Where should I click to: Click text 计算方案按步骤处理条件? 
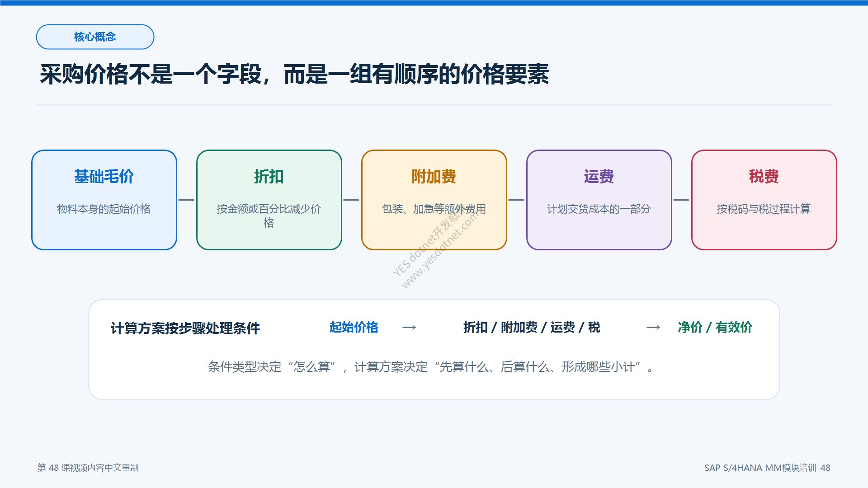[185, 328]
